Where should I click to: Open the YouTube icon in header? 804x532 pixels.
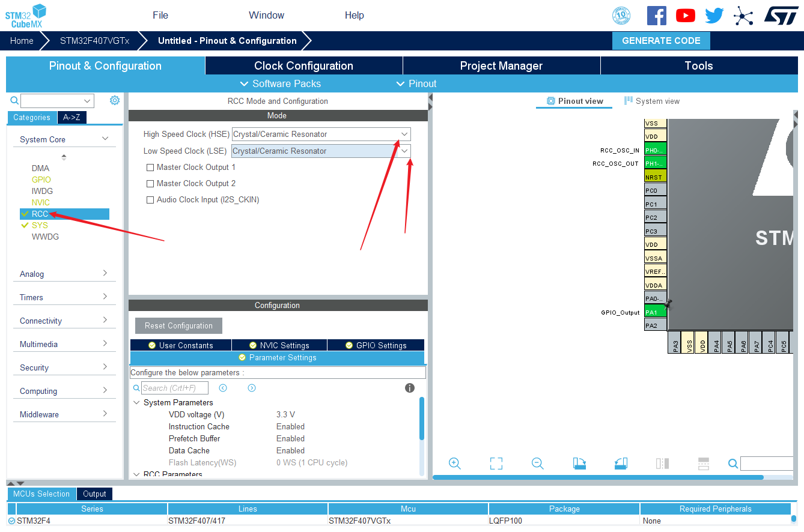pos(686,16)
